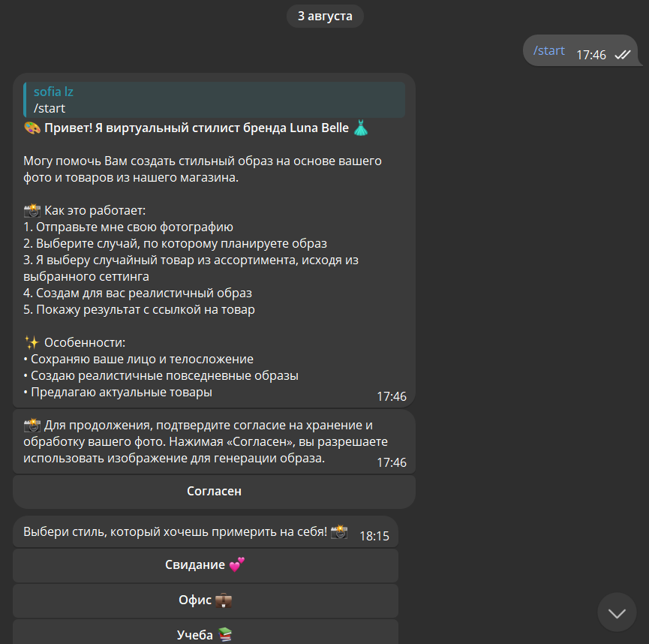Click the "3 августа" date badge

(325, 16)
